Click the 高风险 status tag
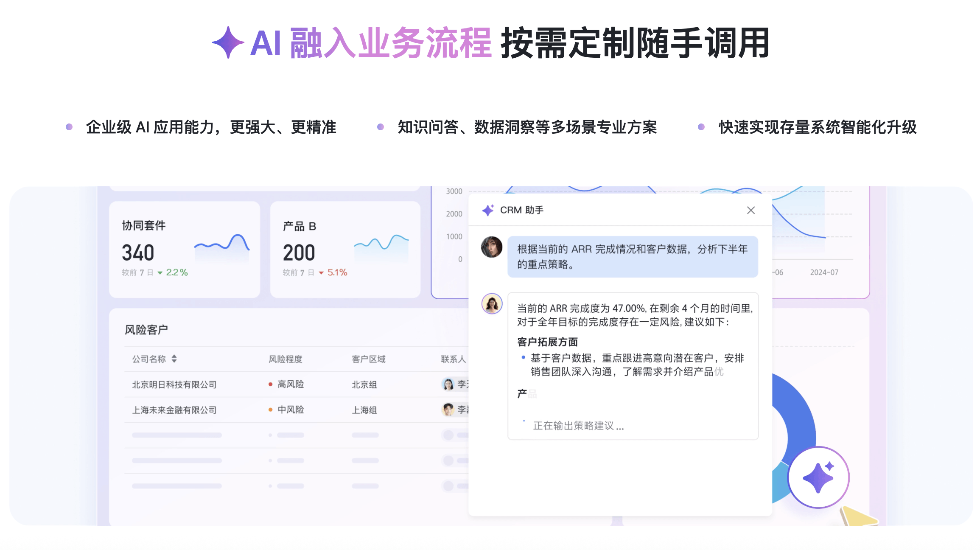 pyautogui.click(x=290, y=384)
